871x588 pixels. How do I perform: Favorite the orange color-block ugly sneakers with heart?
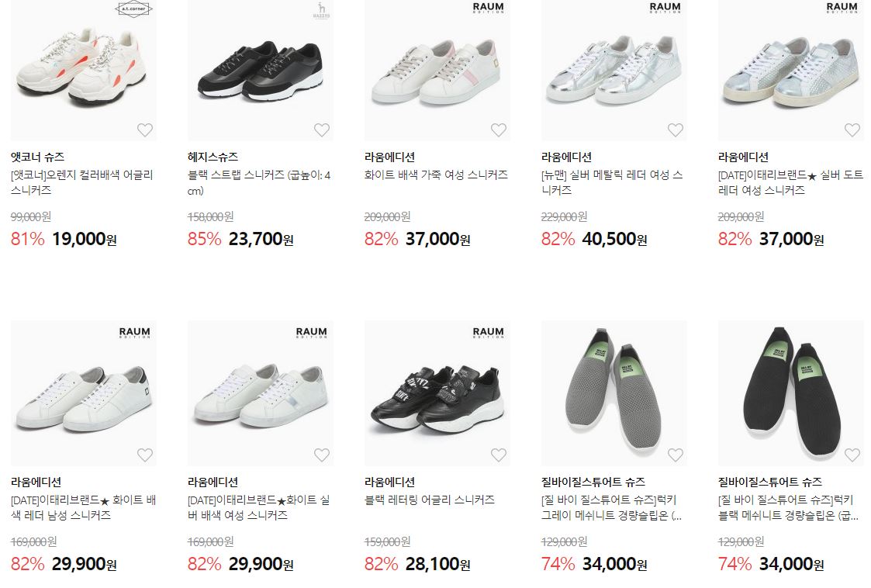(145, 130)
